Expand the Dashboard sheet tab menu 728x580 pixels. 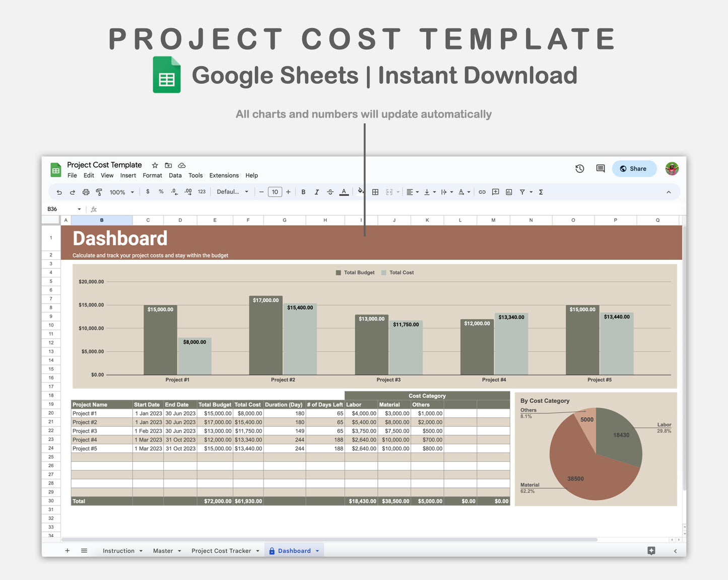coord(317,550)
